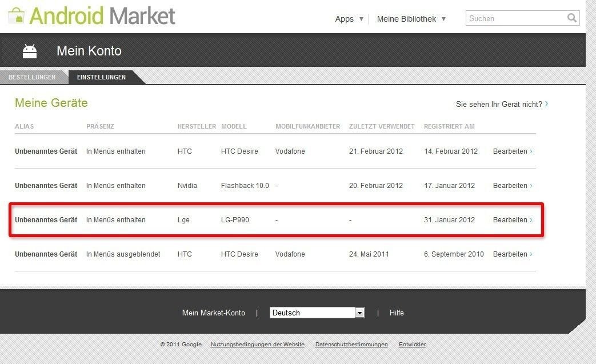596x364 pixels.
Task: Open the Hilfe link in footer
Action: tap(397, 313)
